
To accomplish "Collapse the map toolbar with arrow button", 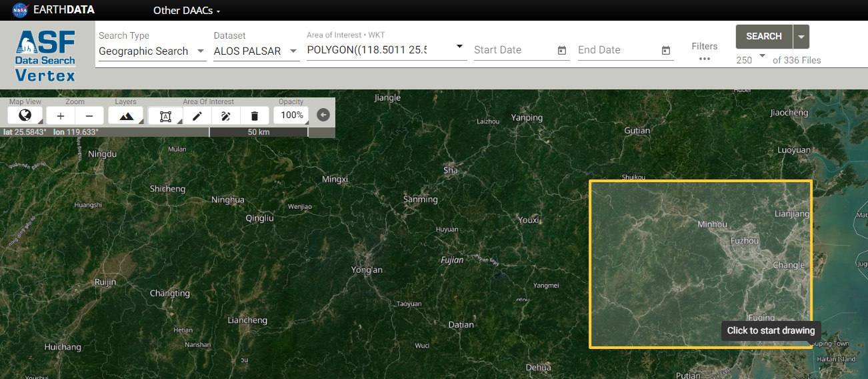I will (x=323, y=115).
